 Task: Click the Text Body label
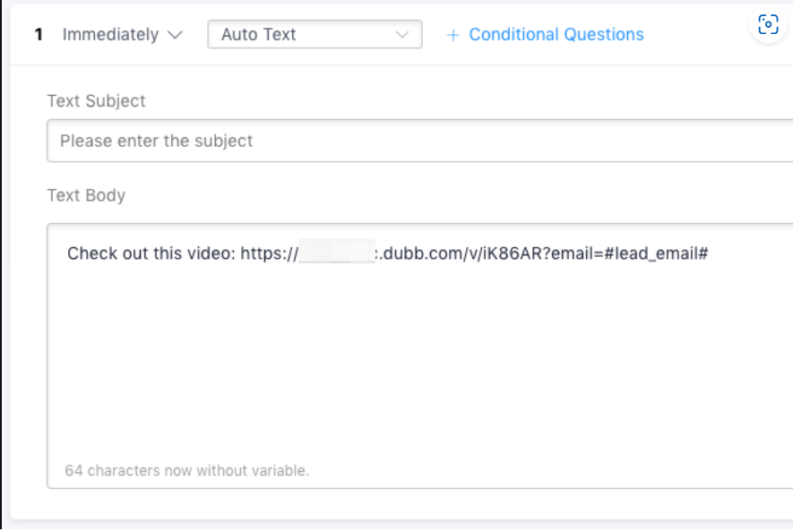coord(86,195)
